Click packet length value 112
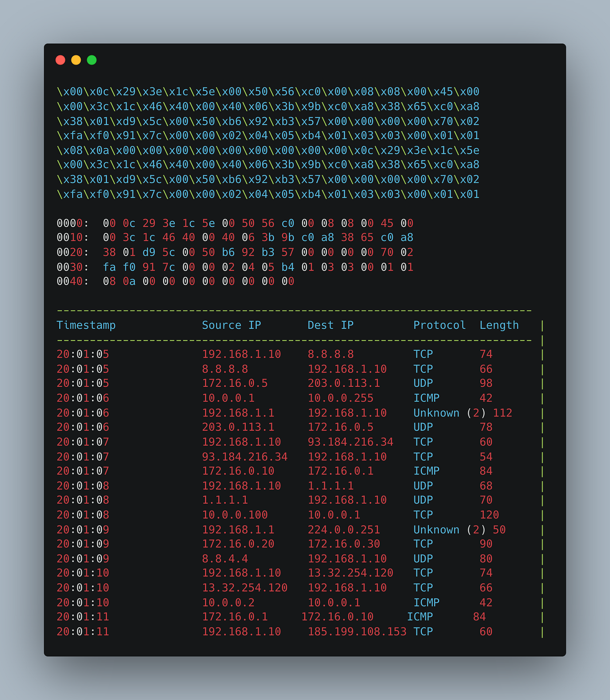The image size is (610, 700). pyautogui.click(x=502, y=413)
